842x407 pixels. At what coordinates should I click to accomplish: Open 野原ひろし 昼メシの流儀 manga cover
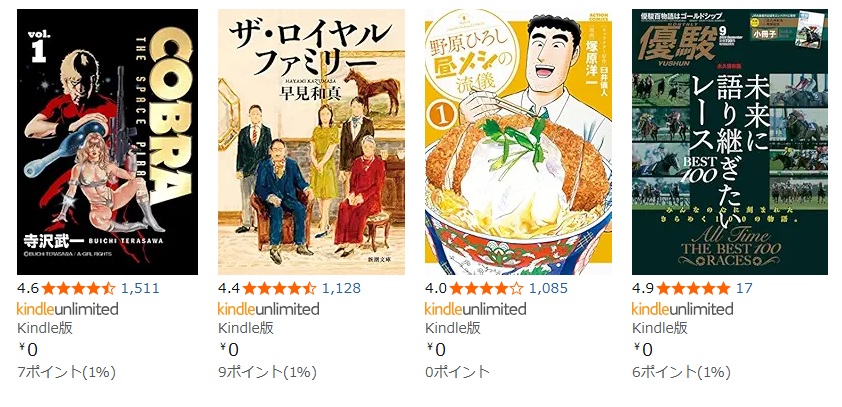[x=518, y=142]
